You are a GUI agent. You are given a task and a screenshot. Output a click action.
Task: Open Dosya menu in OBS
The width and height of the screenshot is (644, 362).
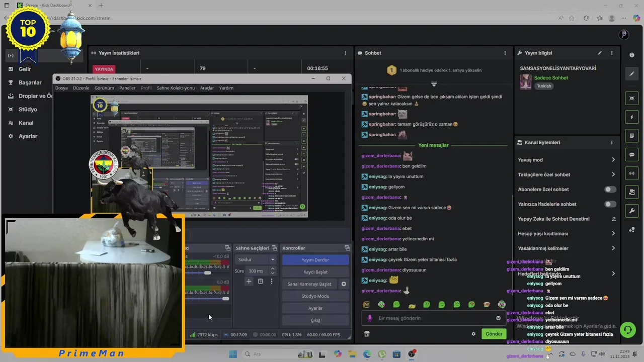[x=61, y=88]
